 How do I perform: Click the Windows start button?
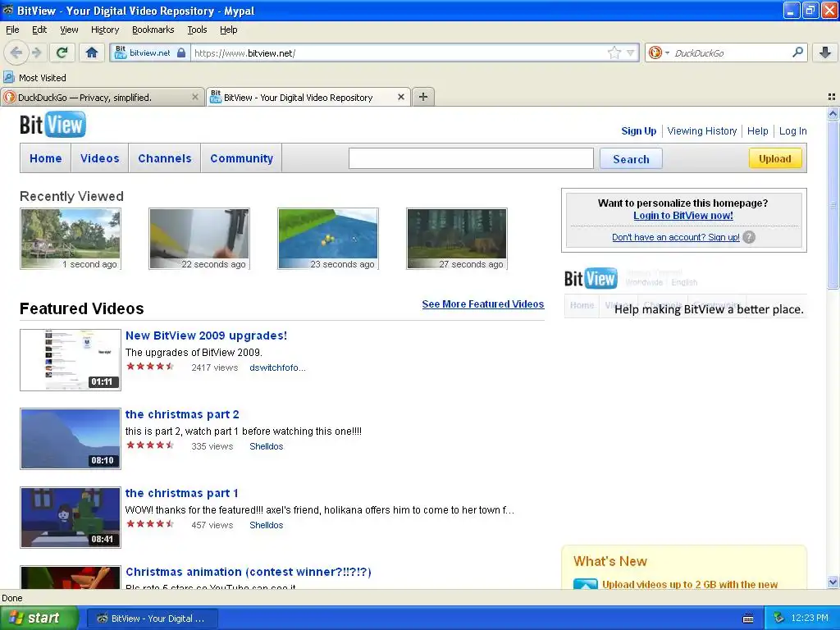coord(39,618)
